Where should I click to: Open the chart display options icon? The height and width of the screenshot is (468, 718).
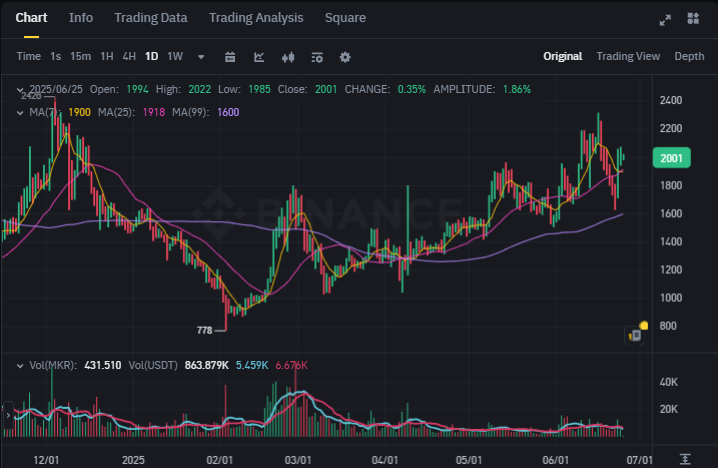tap(317, 57)
